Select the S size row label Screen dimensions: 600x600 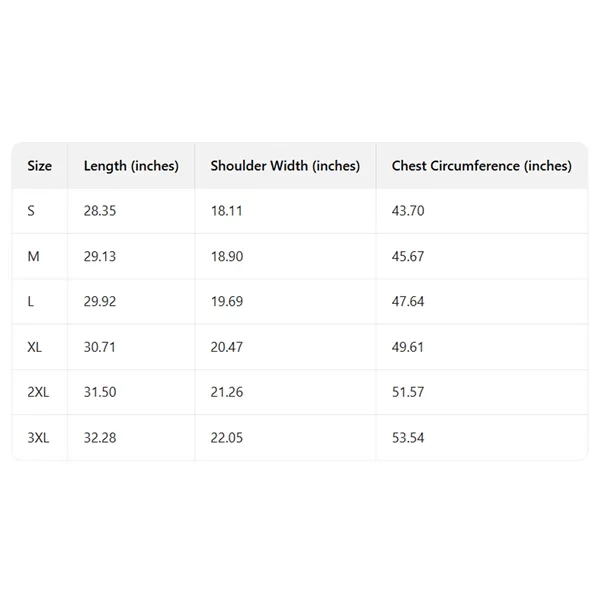(31, 211)
